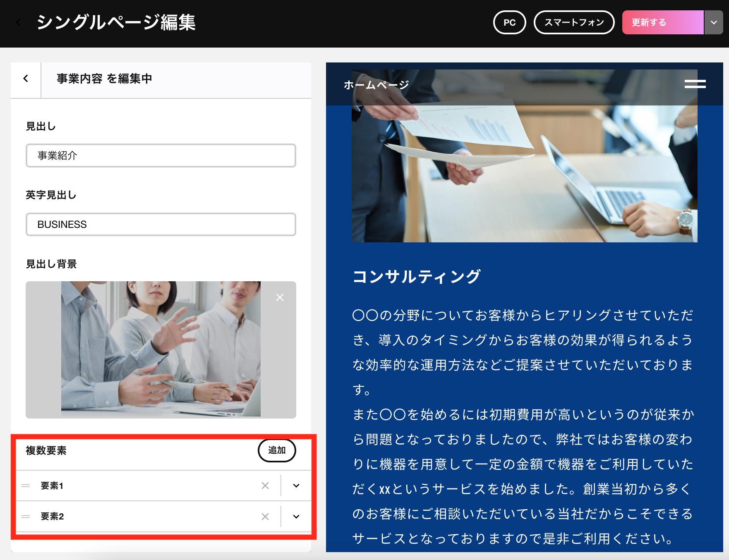Open the dropdown arrow next to 更新する
The width and height of the screenshot is (729, 560).
(x=714, y=22)
